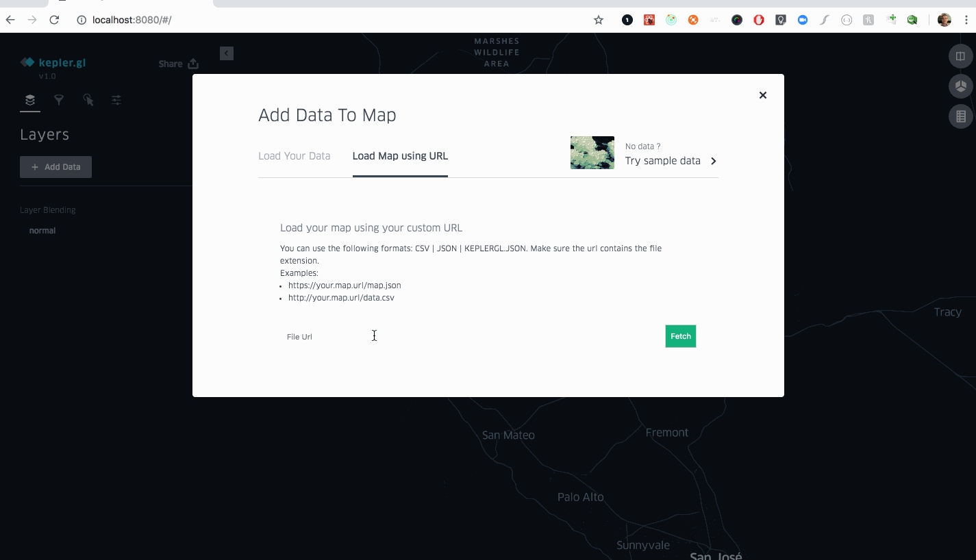Open the Filters funnel icon
Image resolution: width=976 pixels, height=560 pixels.
(59, 100)
